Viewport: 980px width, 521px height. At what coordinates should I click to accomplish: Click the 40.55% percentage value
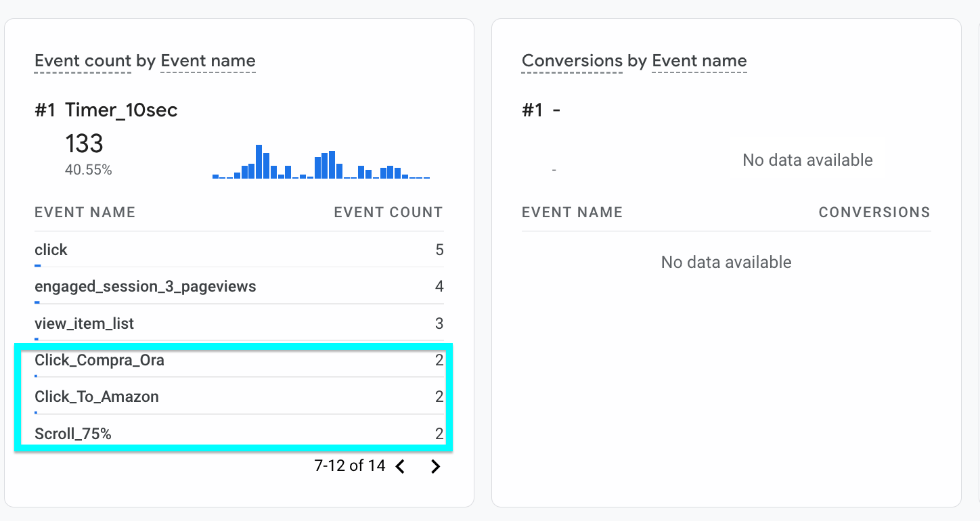click(x=88, y=171)
